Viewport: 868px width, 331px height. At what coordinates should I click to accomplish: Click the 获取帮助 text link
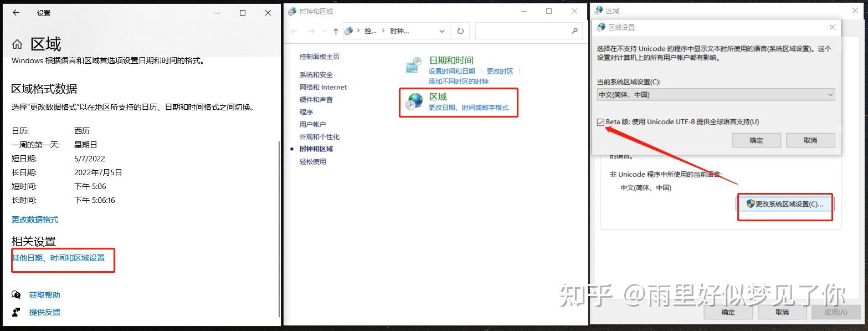45,295
